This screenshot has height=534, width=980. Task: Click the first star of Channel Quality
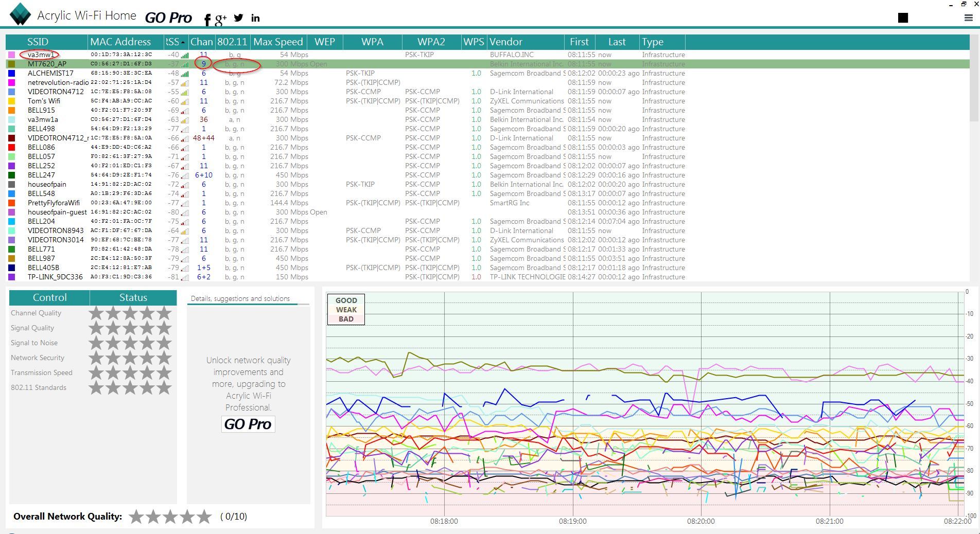tap(96, 313)
